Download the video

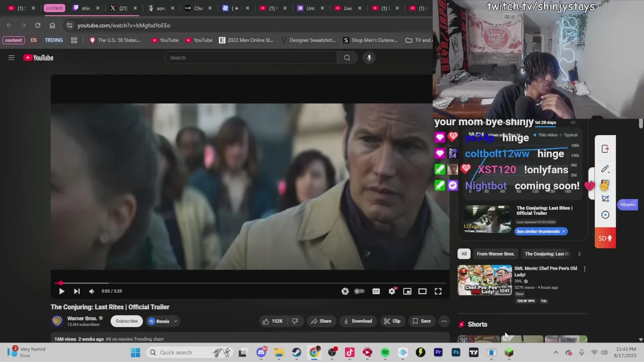click(357, 321)
